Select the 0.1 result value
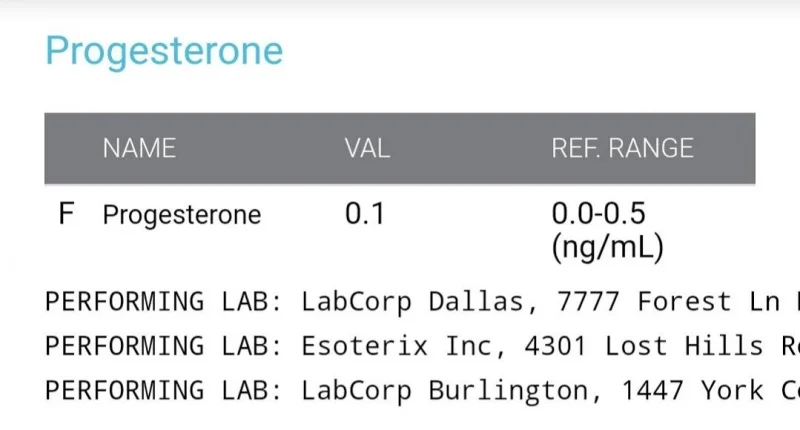The height and width of the screenshot is (430, 800). coord(364,214)
